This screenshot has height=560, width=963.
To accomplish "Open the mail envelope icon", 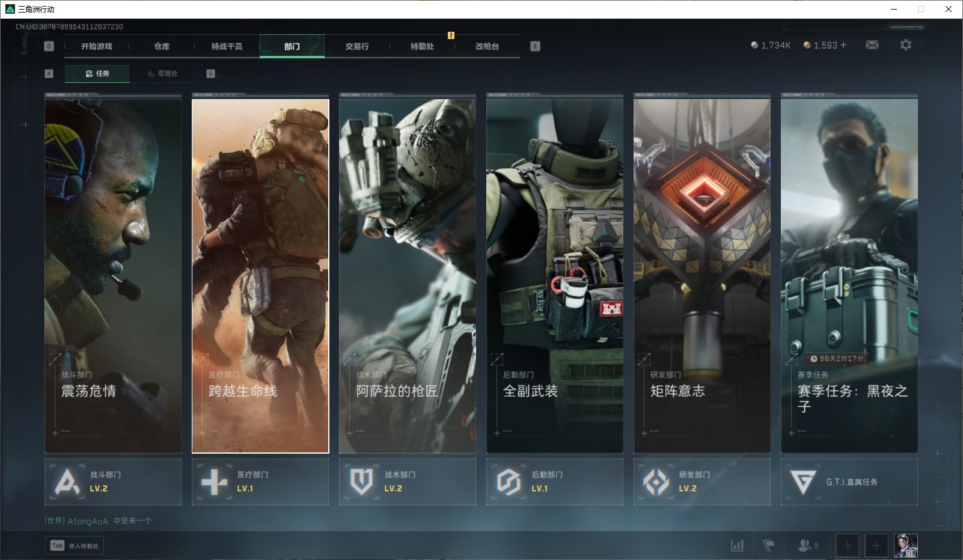I will click(872, 45).
